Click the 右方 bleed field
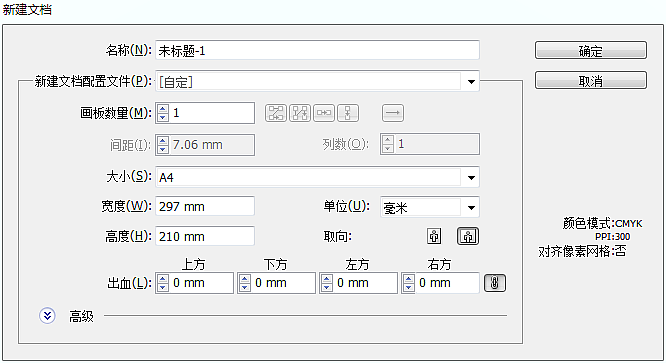Image resolution: width=666 pixels, height=363 pixels. point(447,283)
